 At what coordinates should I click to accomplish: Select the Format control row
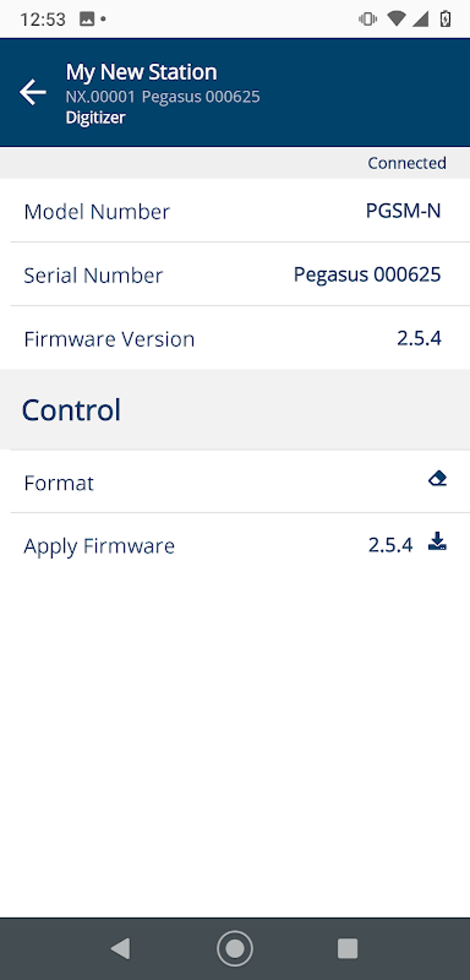tap(235, 482)
